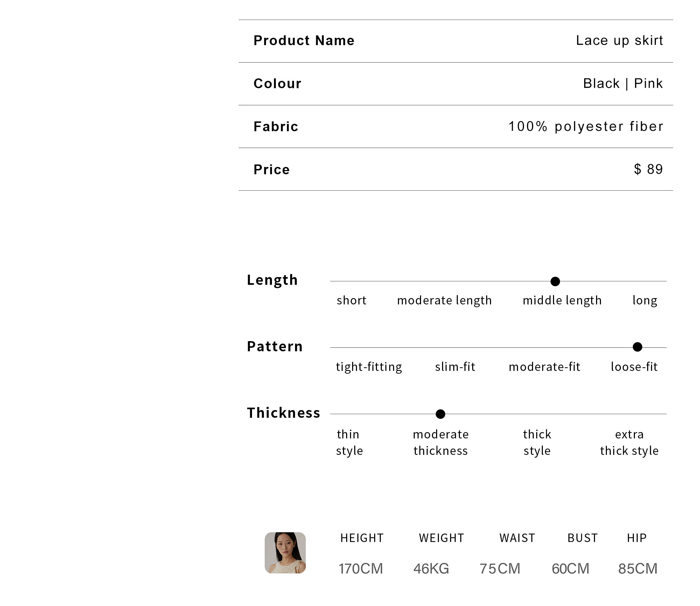Choose the 'moderate length' label
This screenshot has height=606, width=700.
click(x=444, y=300)
